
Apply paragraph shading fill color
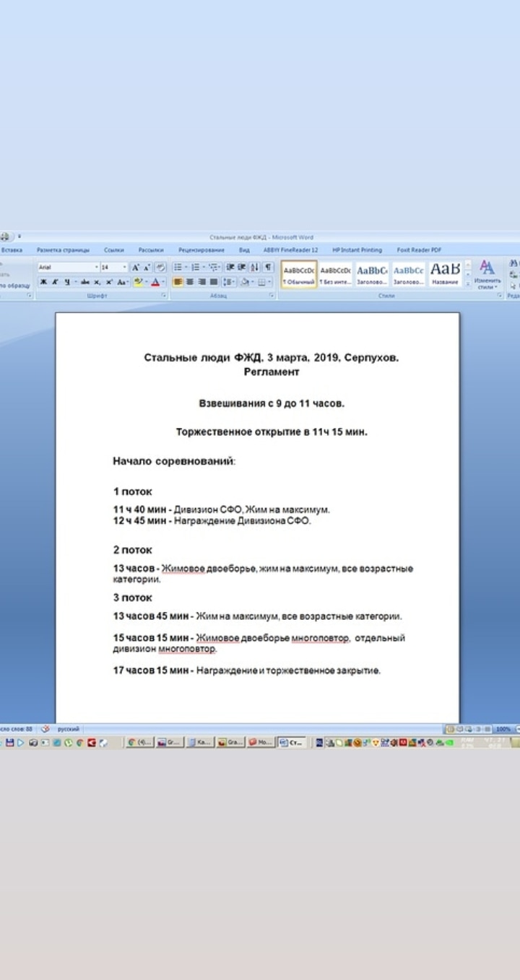point(245,282)
